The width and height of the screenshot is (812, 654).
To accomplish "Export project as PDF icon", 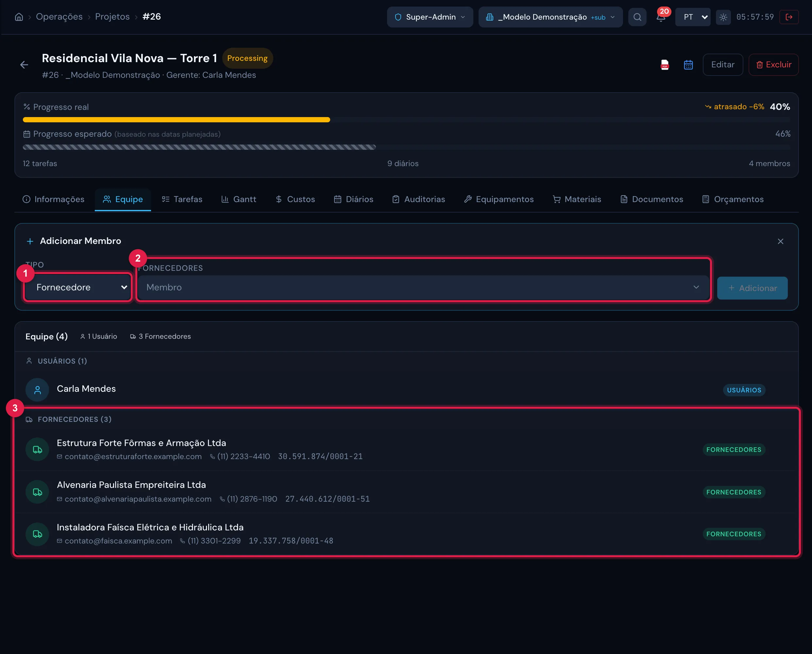I will pyautogui.click(x=665, y=65).
